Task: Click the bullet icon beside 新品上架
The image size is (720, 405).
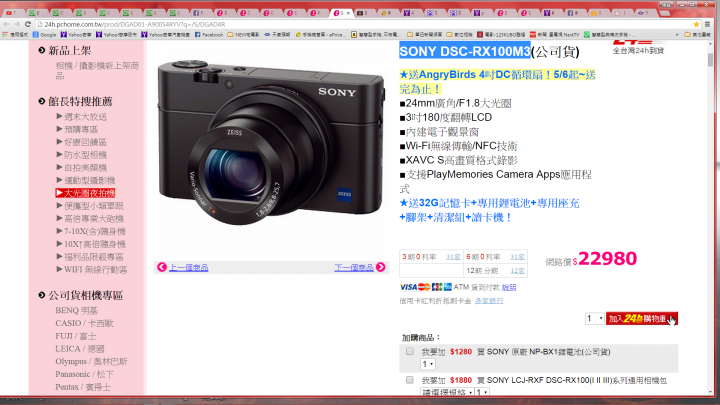Action: [x=42, y=51]
